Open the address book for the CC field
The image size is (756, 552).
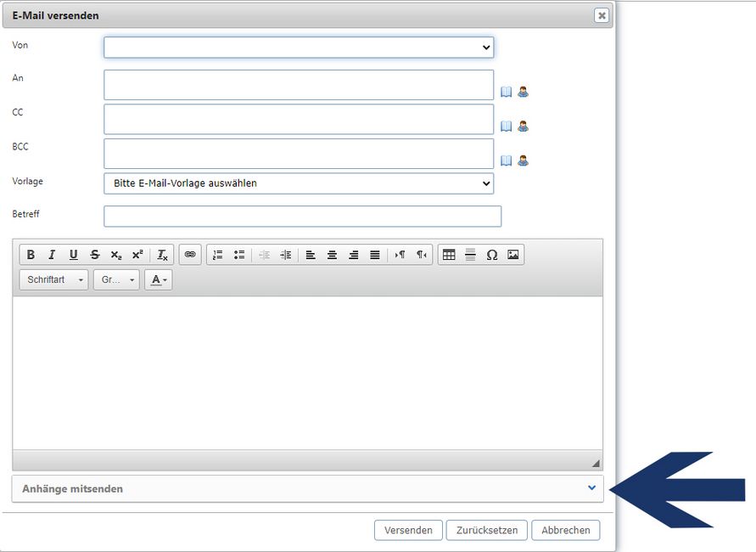click(506, 126)
